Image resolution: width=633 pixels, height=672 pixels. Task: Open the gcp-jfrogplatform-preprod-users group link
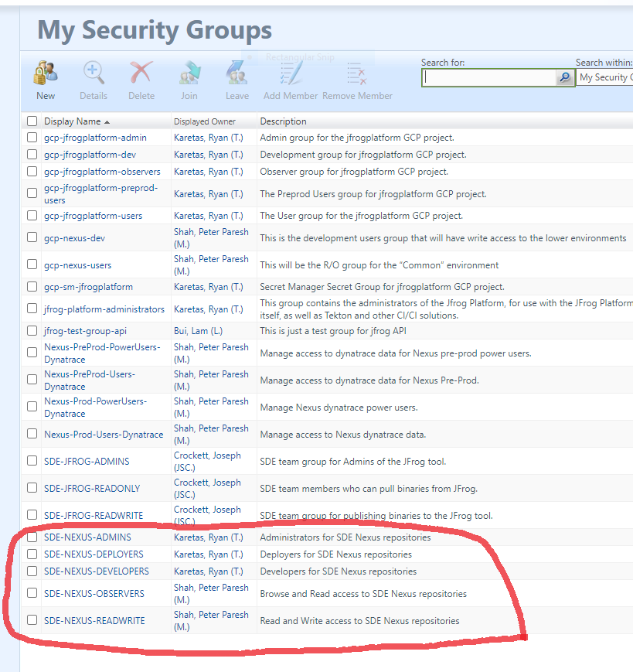[100, 194]
